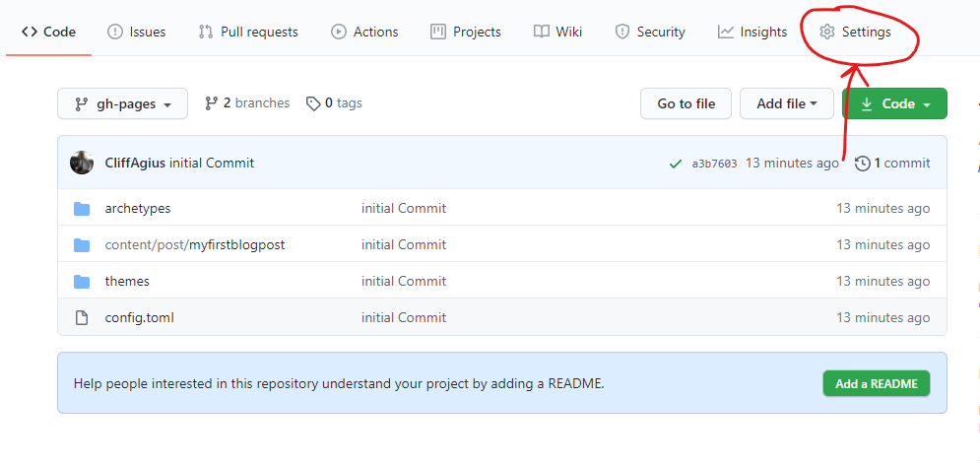View the Wiki tab
The image size is (980, 465).
(x=558, y=32)
